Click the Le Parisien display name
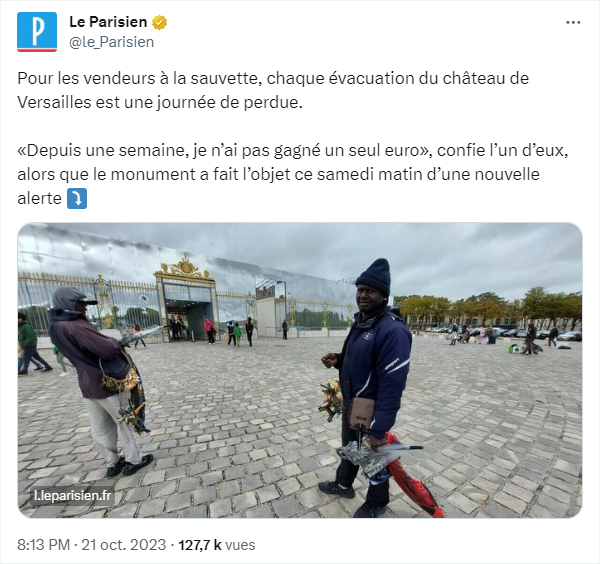 click(x=108, y=22)
